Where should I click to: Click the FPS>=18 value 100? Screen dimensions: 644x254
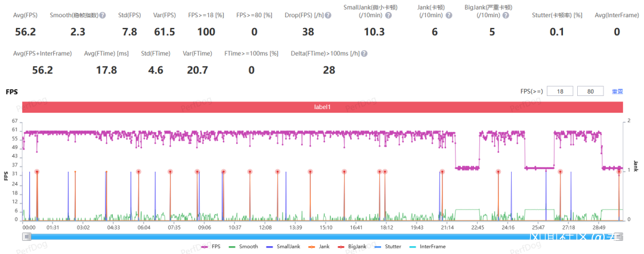[206, 32]
